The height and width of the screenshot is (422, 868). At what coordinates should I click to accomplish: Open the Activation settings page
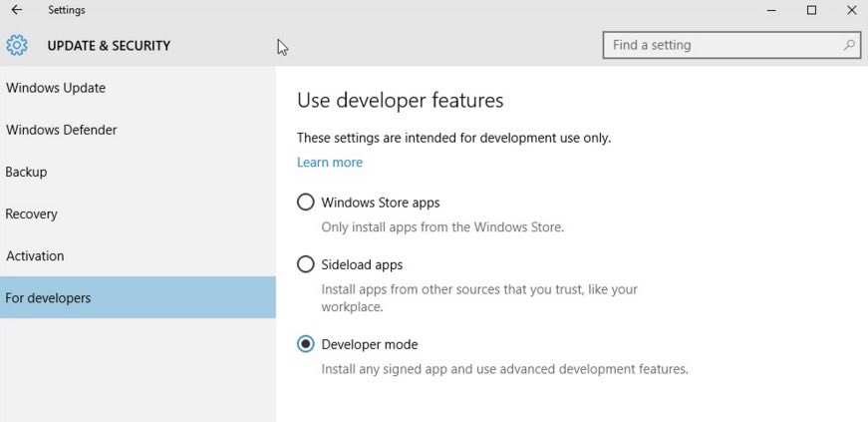(35, 255)
